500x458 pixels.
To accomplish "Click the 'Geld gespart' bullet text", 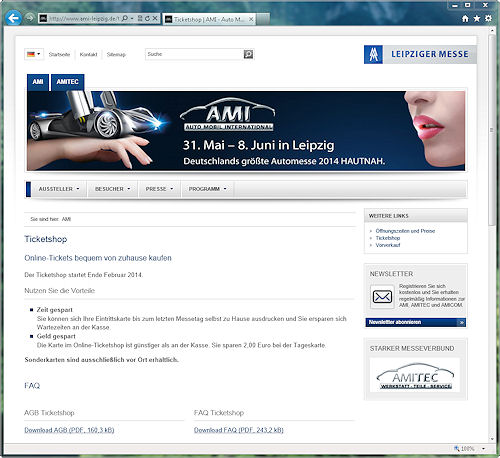I will (56, 336).
